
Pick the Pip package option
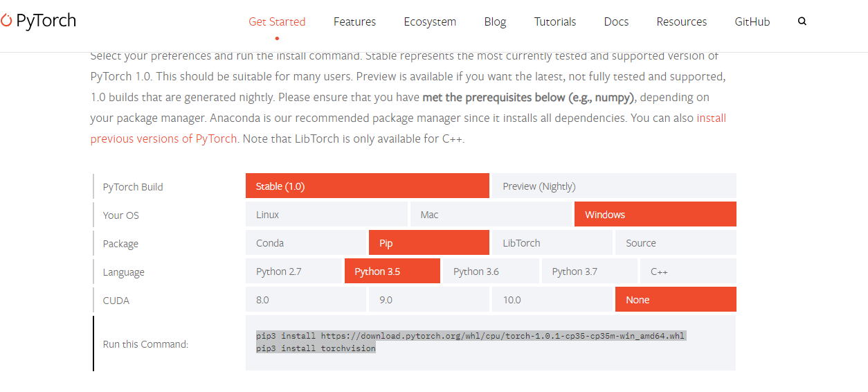tap(429, 242)
